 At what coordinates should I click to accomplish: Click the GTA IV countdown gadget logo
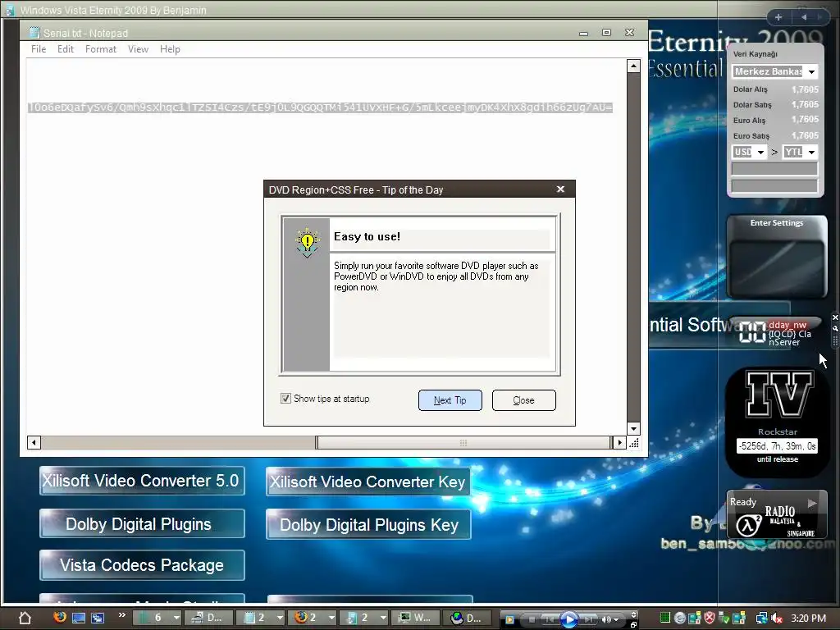coord(779,395)
